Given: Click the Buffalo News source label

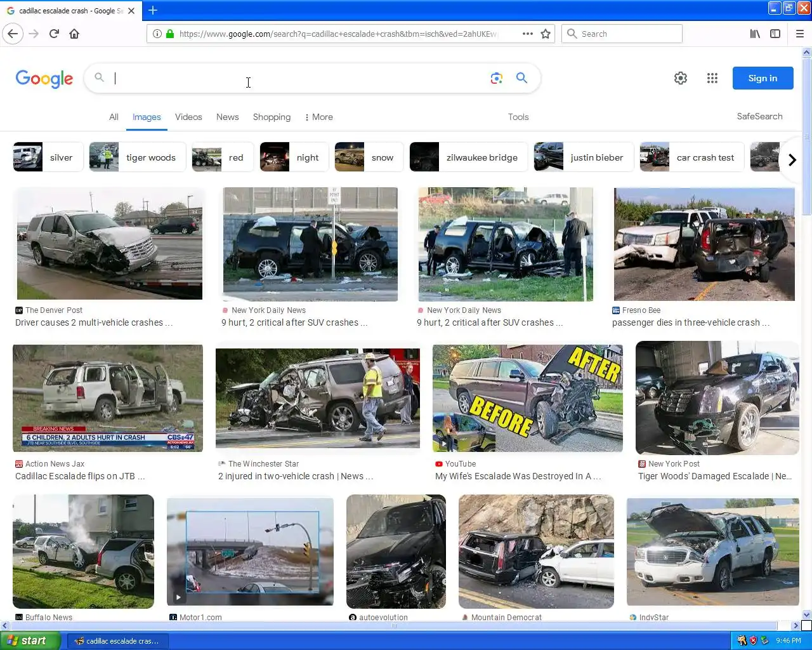Looking at the screenshot, I should 49,617.
